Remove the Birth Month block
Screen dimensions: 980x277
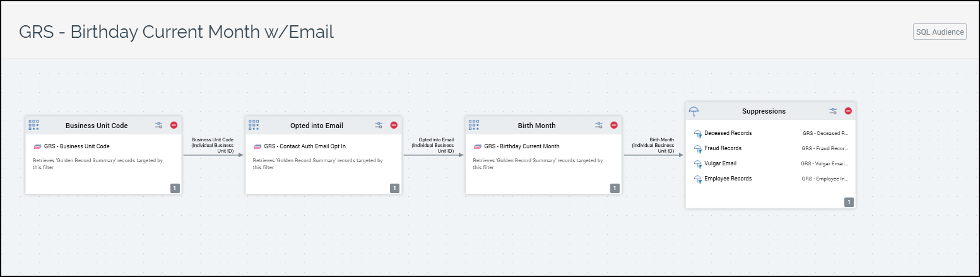coord(614,126)
